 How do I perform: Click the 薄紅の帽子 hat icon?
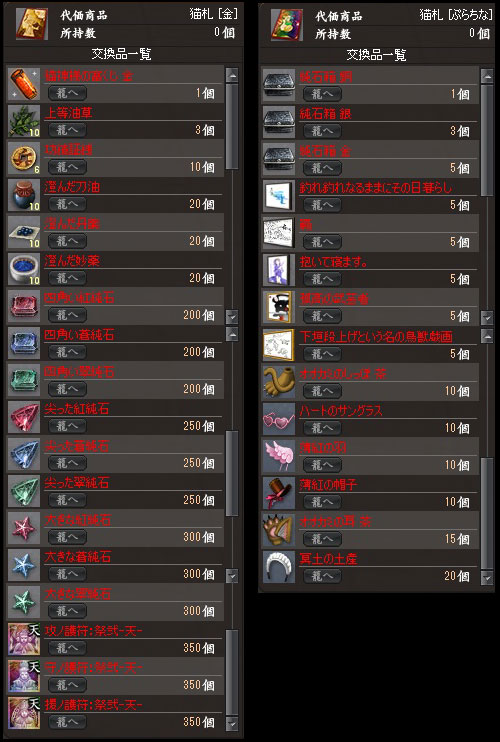pos(279,493)
